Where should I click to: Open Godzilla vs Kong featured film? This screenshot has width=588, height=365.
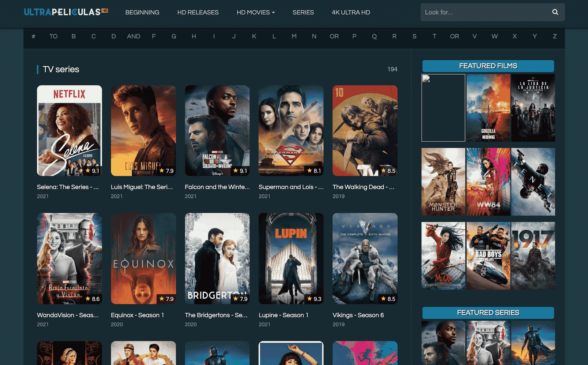pyautogui.click(x=488, y=108)
